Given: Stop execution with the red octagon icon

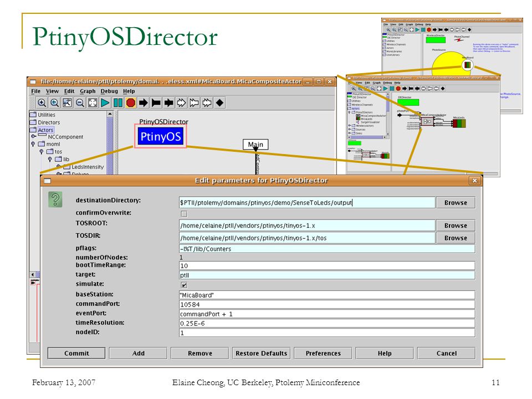Looking at the screenshot, I should click(131, 103).
